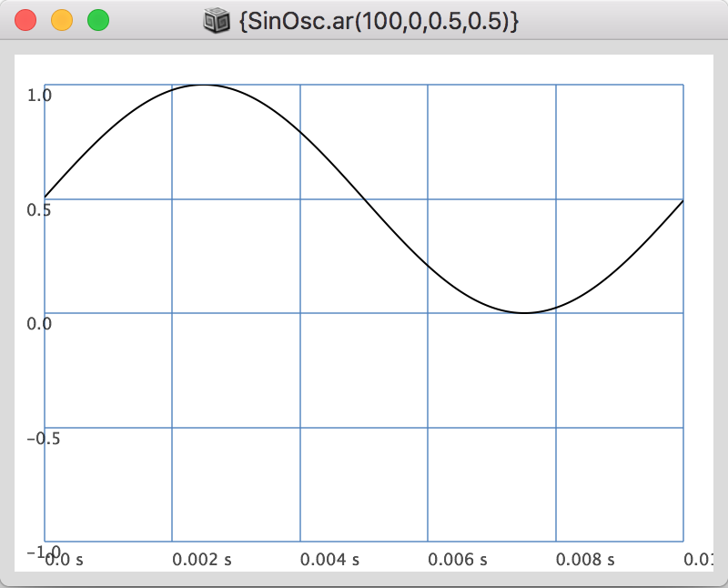The image size is (728, 588).
Task: Minimize the plot window with yellow button
Action: [x=62, y=19]
